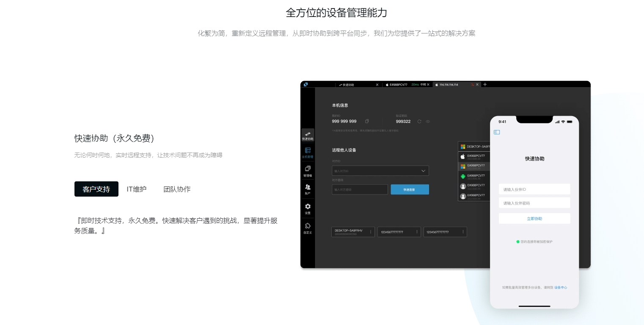This screenshot has height=325, width=644.
Task: Expand the 对方ID dropdown arrow
Action: coord(424,171)
